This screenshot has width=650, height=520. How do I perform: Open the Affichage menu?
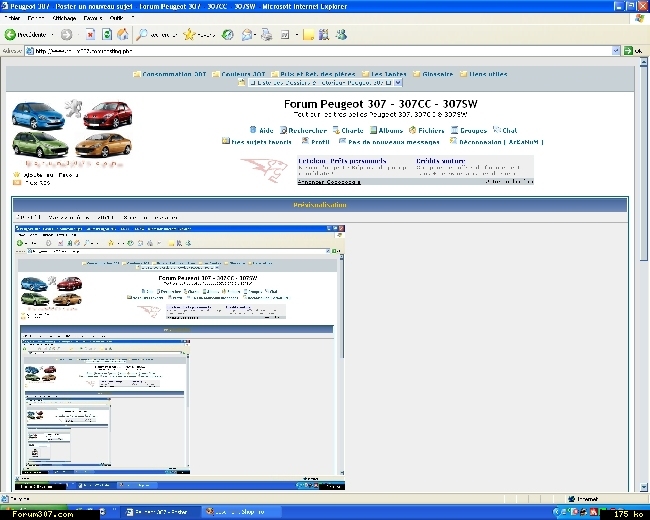click(64, 18)
